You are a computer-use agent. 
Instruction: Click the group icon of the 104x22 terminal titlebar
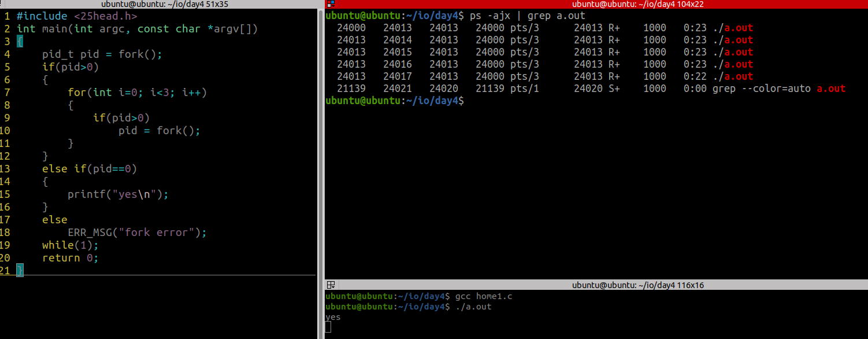[x=331, y=4]
